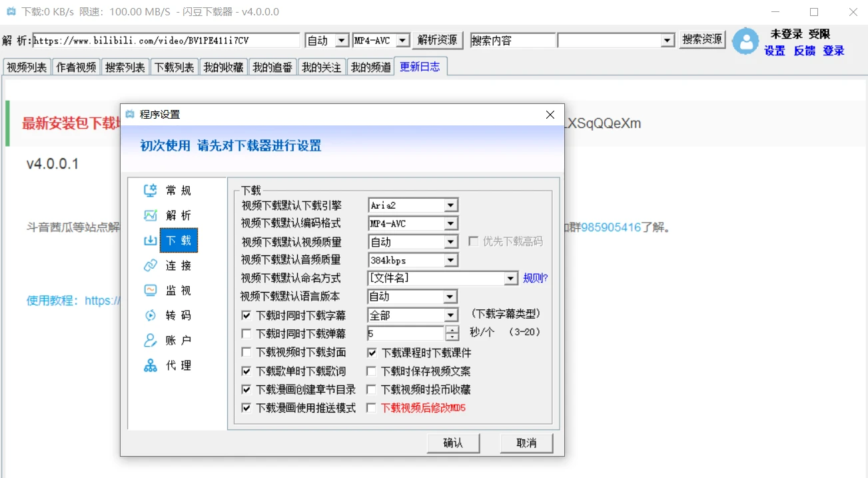Open 视频下载默认视频质量 dropdown

pos(451,242)
